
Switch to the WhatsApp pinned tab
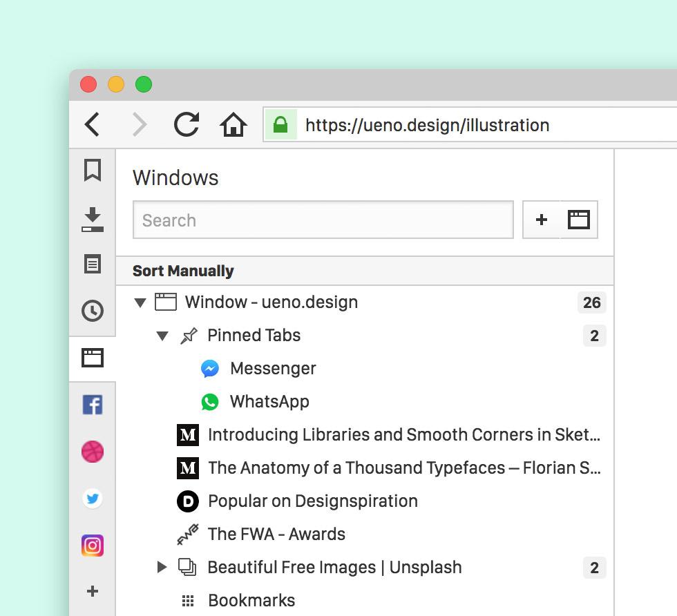pos(365,401)
